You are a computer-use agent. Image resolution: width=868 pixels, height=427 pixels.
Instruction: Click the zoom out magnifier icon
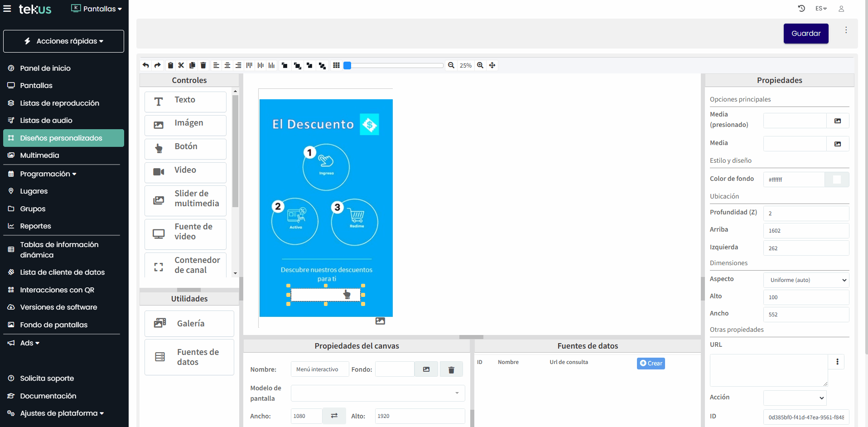pos(451,65)
